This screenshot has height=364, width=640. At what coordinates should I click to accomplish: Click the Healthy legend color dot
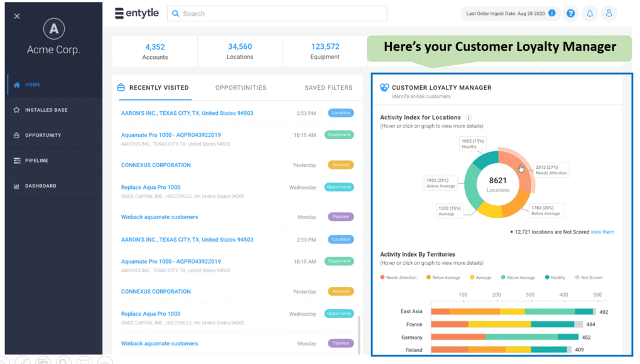point(547,277)
